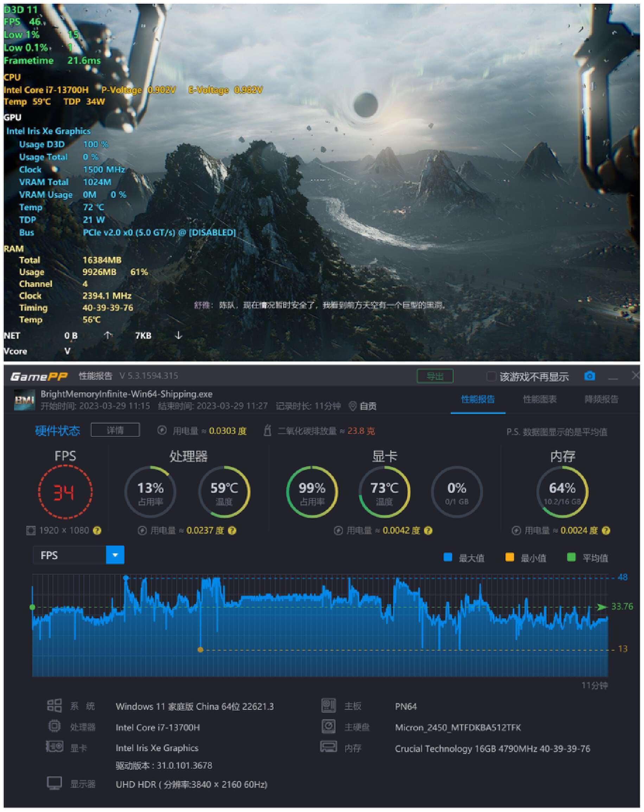Click the memory 64% usage gauge
Screen dimensions: 644x812
pos(562,492)
